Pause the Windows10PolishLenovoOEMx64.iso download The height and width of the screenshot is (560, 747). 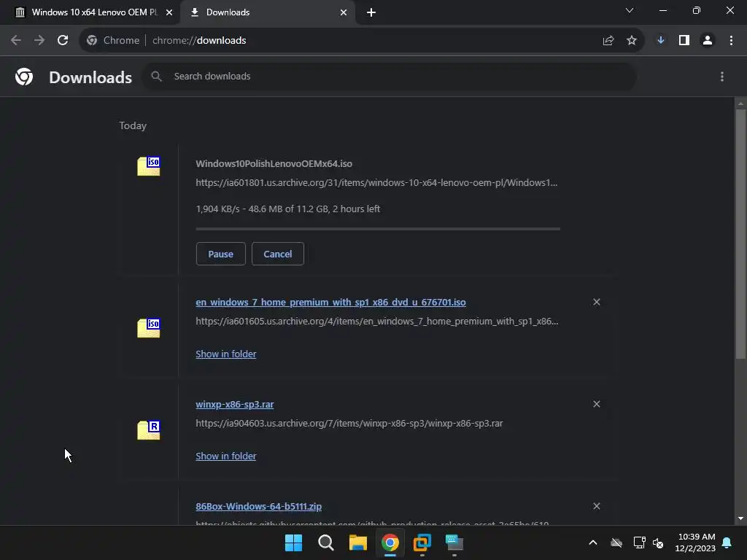(220, 254)
